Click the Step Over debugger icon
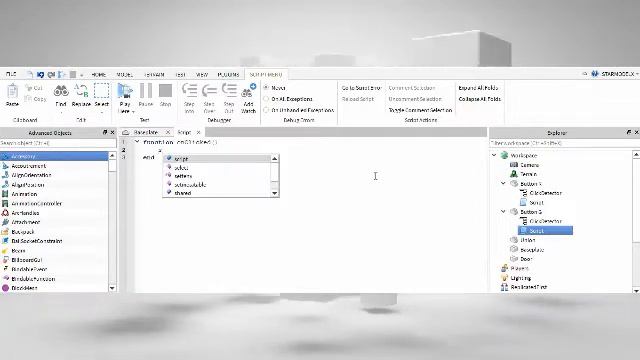The image size is (640, 360). pyautogui.click(x=209, y=90)
